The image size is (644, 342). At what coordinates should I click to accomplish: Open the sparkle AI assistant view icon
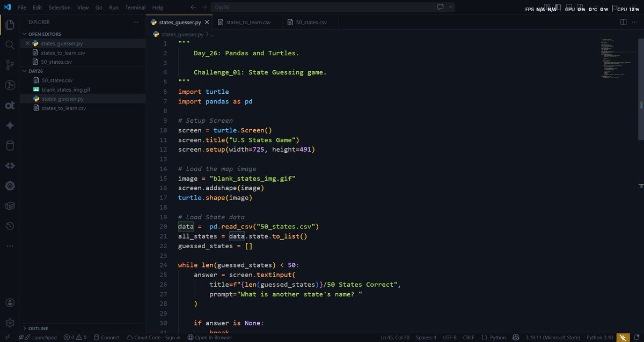(x=10, y=125)
